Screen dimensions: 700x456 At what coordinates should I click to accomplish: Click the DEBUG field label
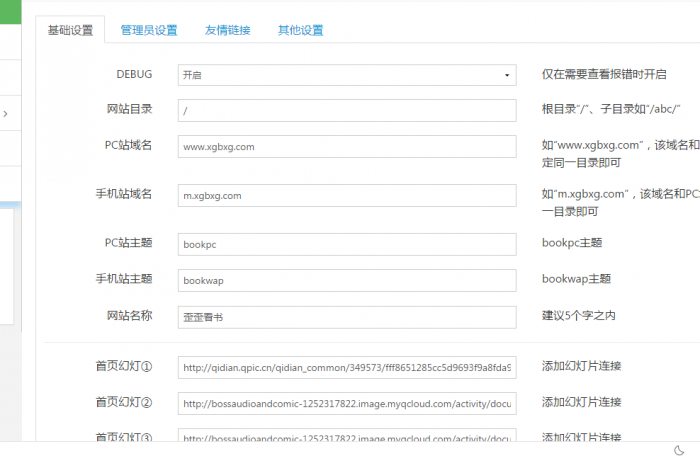pyautogui.click(x=134, y=74)
